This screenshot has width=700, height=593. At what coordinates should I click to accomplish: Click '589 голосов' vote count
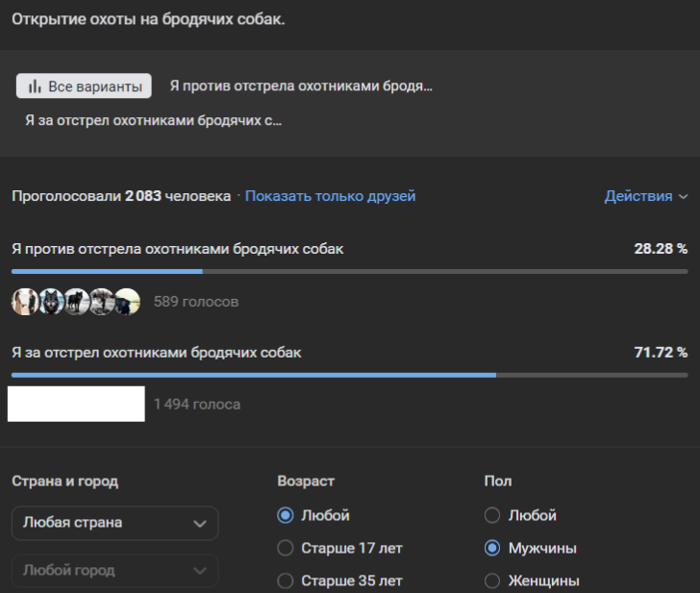196,302
